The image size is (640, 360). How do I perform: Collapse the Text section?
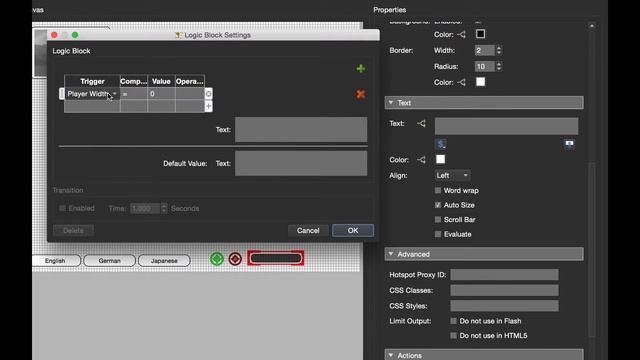[x=391, y=103]
